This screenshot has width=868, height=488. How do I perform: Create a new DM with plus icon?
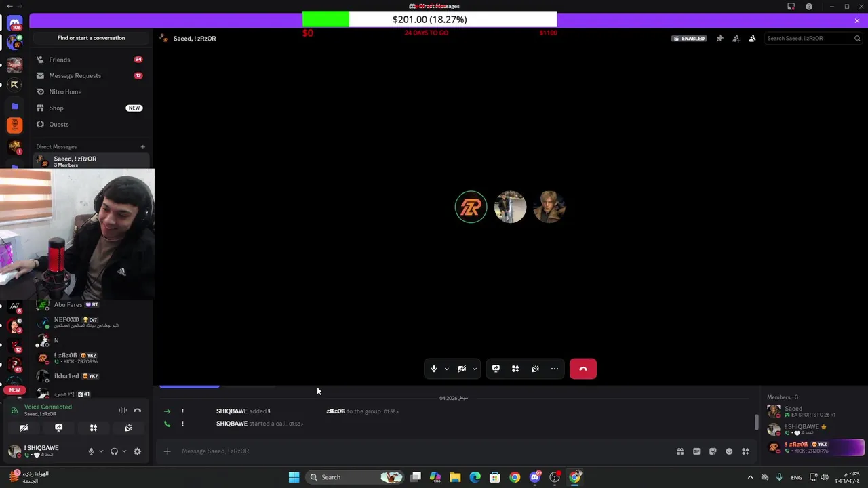[x=142, y=147]
